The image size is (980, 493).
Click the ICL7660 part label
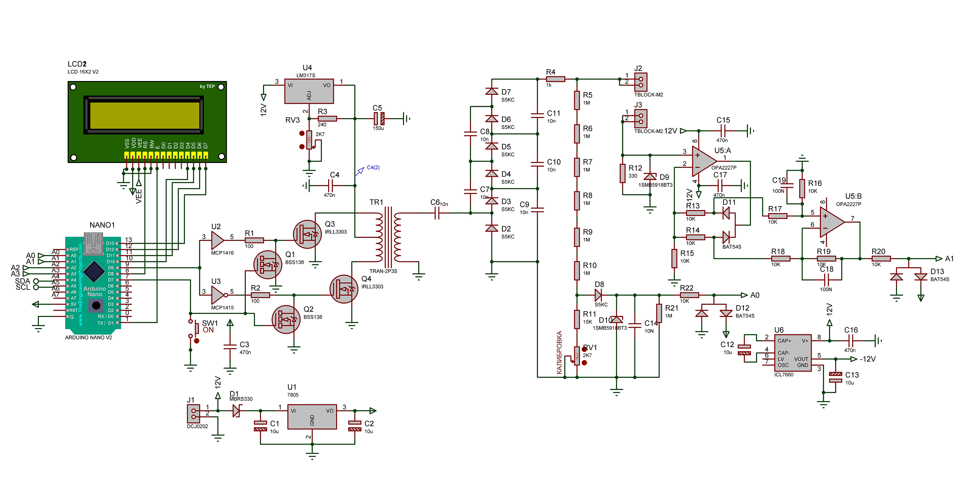click(784, 375)
